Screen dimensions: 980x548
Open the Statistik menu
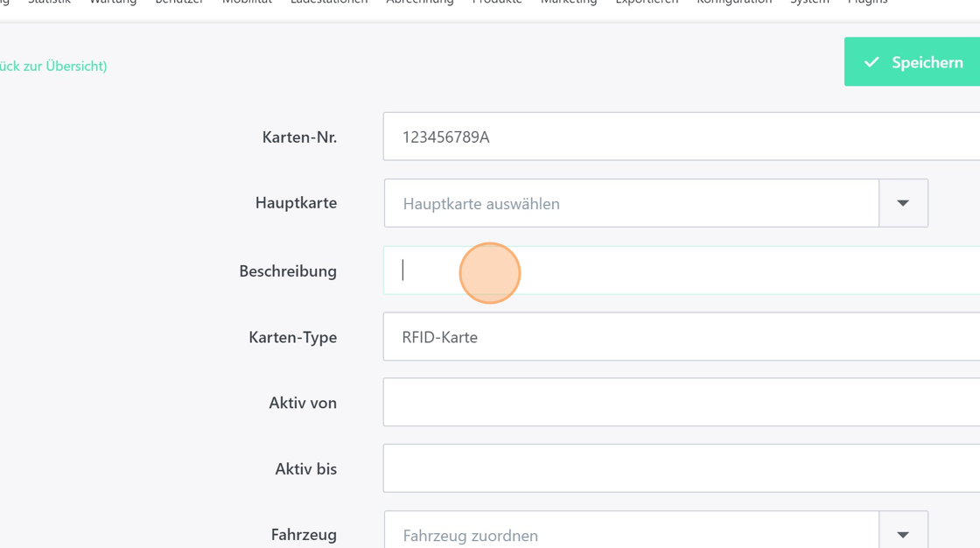click(49, 3)
